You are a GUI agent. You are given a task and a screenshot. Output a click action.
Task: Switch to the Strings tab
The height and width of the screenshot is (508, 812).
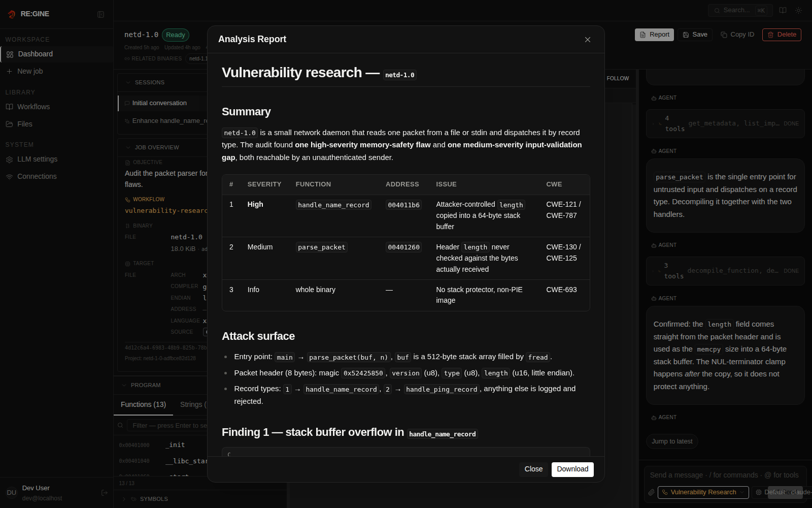(193, 404)
